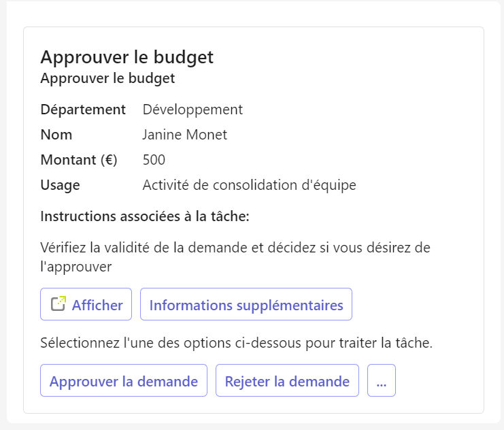504x430 pixels.
Task: Click the Afficher text label
Action: click(x=97, y=305)
